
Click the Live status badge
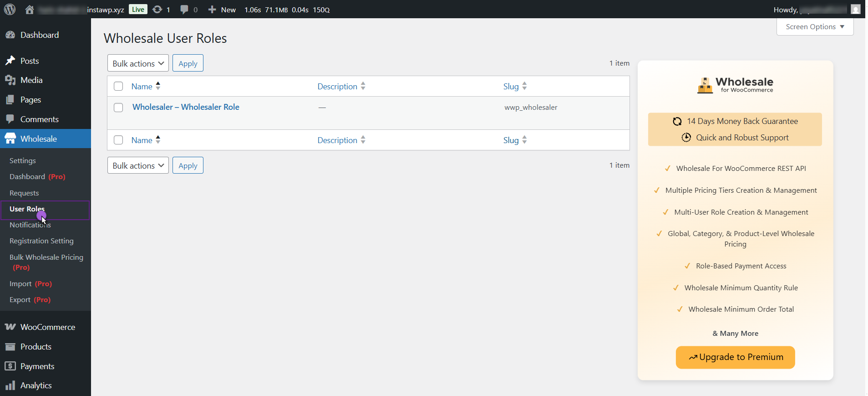click(138, 9)
